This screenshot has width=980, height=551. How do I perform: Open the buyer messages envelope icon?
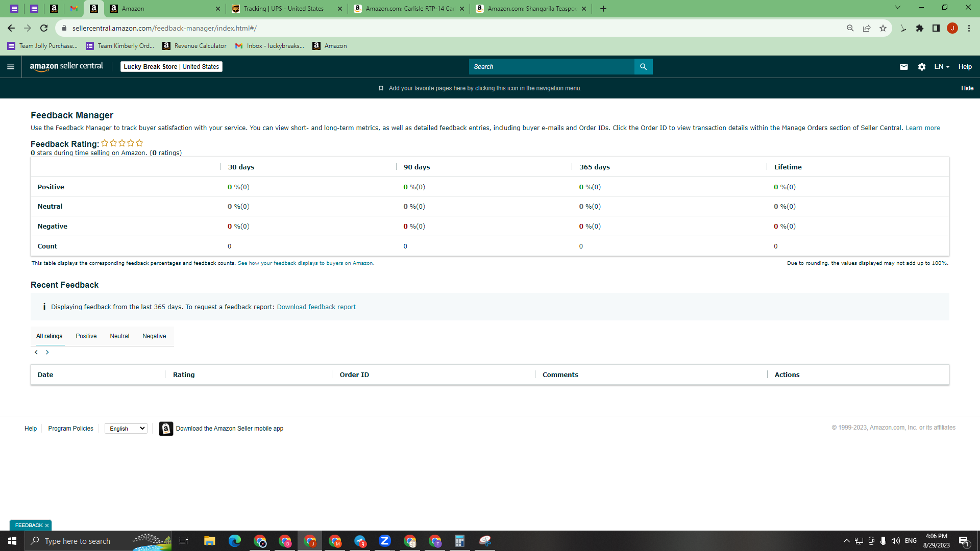904,67
